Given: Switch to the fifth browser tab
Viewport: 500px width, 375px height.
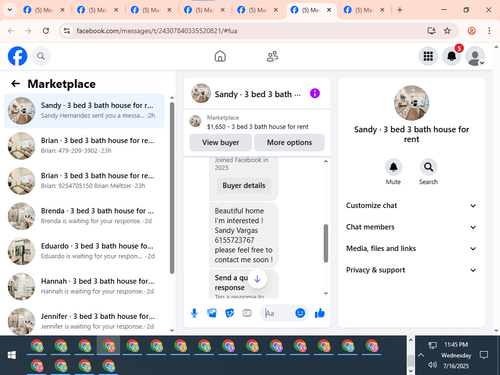Looking at the screenshot, I should 257,10.
